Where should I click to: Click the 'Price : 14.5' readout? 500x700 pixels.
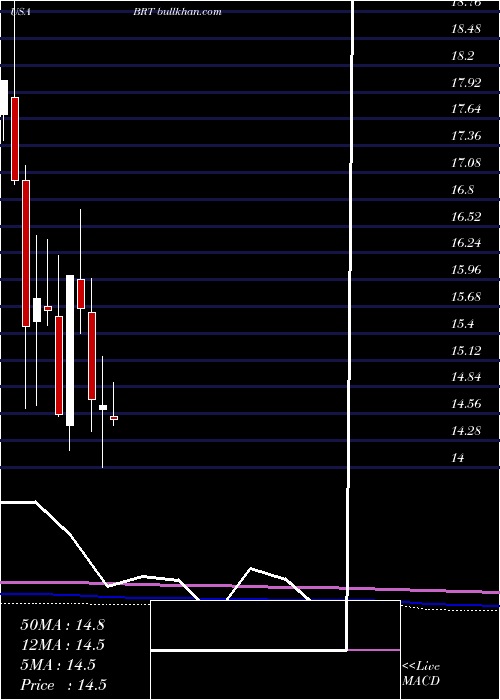click(63, 685)
